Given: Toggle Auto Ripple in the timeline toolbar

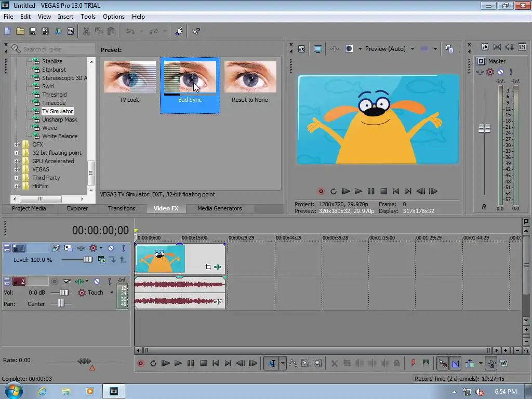Looking at the screenshot, I should pos(470,363).
